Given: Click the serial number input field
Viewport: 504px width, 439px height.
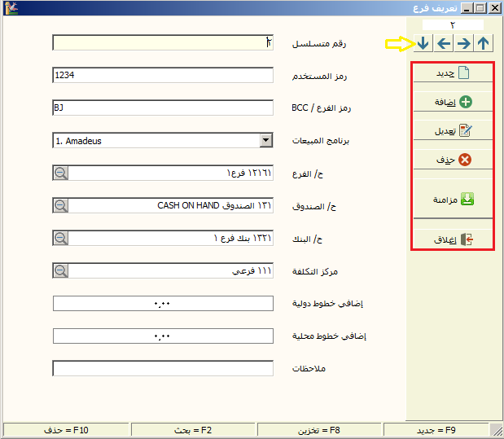Looking at the screenshot, I should [x=163, y=42].
